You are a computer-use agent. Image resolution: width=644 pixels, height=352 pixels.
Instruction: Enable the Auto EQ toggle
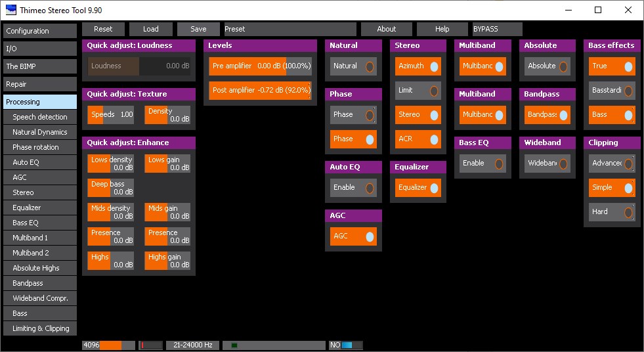(x=353, y=188)
